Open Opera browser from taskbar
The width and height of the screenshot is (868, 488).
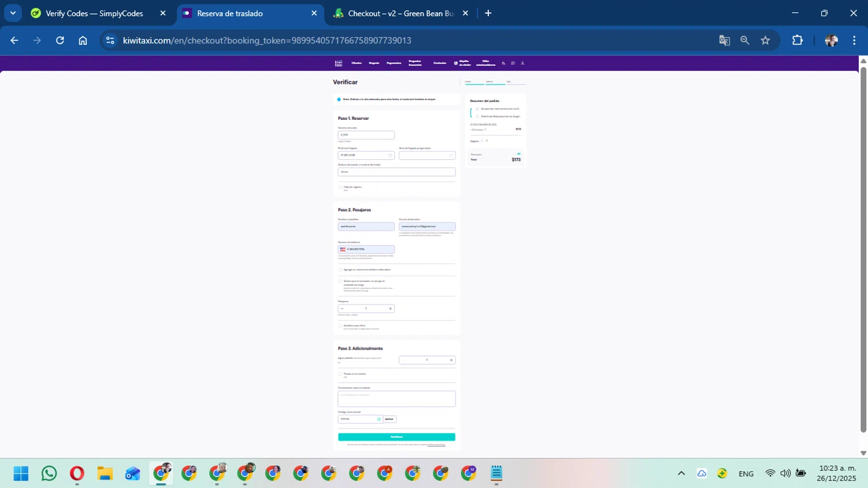[x=77, y=474]
